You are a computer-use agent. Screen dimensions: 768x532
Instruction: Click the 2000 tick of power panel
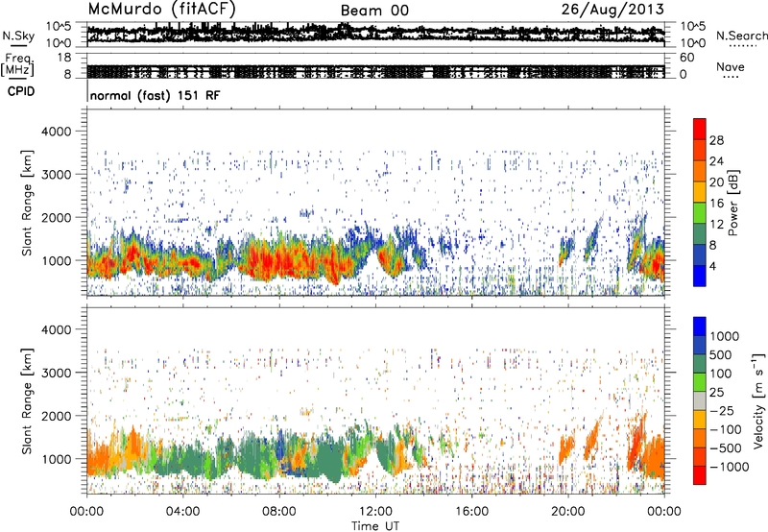pyautogui.click(x=57, y=218)
